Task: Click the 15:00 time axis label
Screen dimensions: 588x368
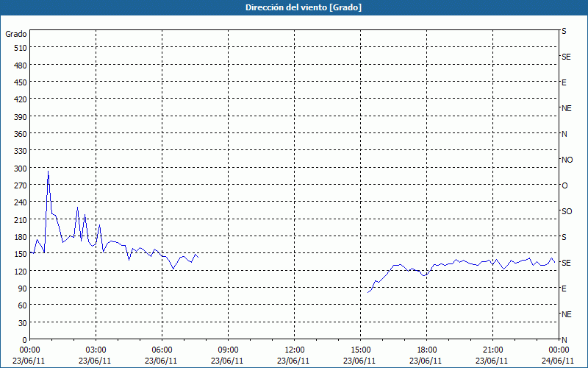Action: coord(360,350)
